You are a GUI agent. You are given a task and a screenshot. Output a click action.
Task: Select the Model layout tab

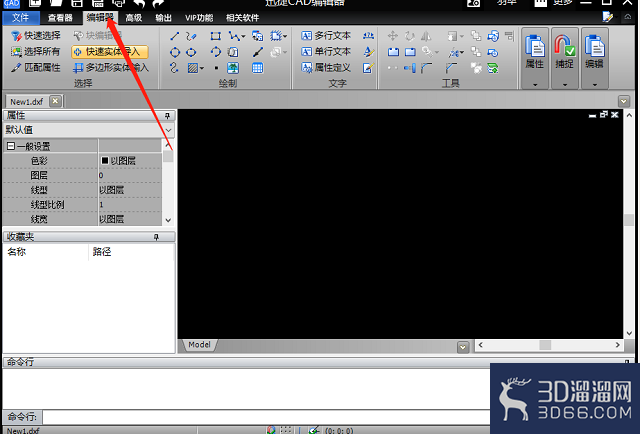pyautogui.click(x=199, y=345)
